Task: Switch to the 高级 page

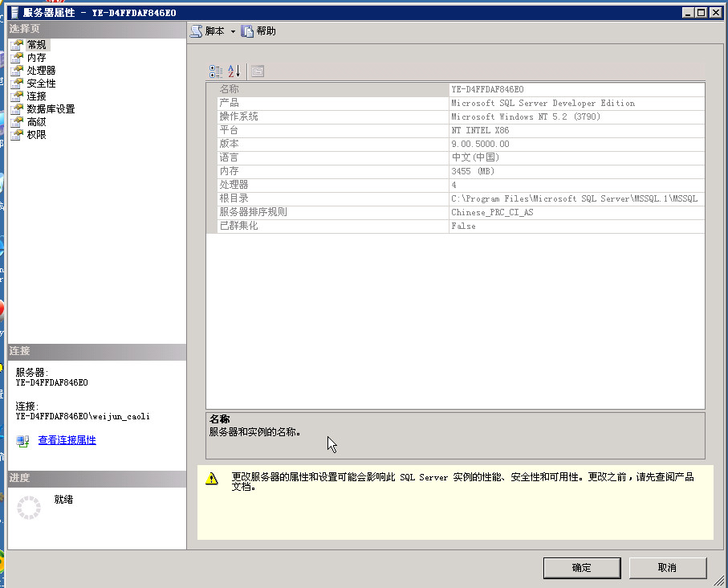Action: pyautogui.click(x=36, y=122)
